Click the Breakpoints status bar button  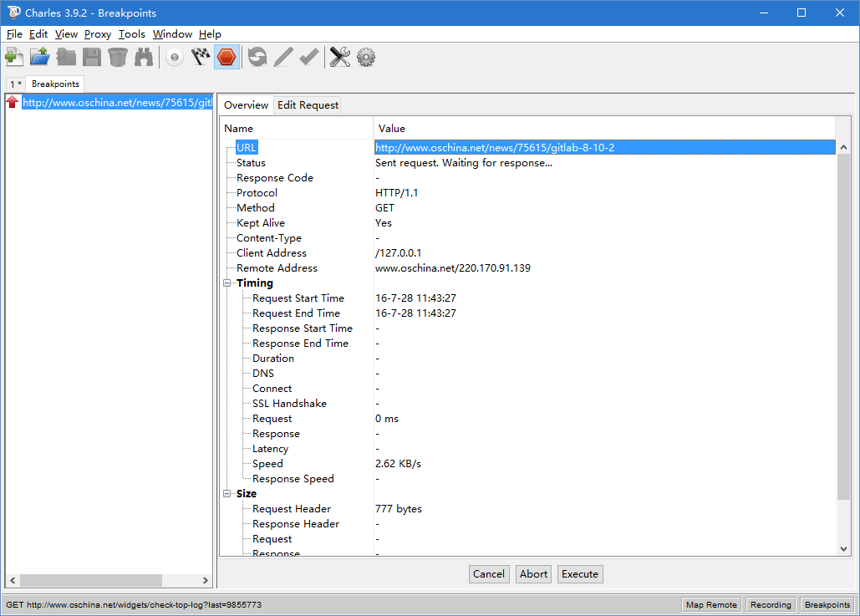(x=827, y=604)
